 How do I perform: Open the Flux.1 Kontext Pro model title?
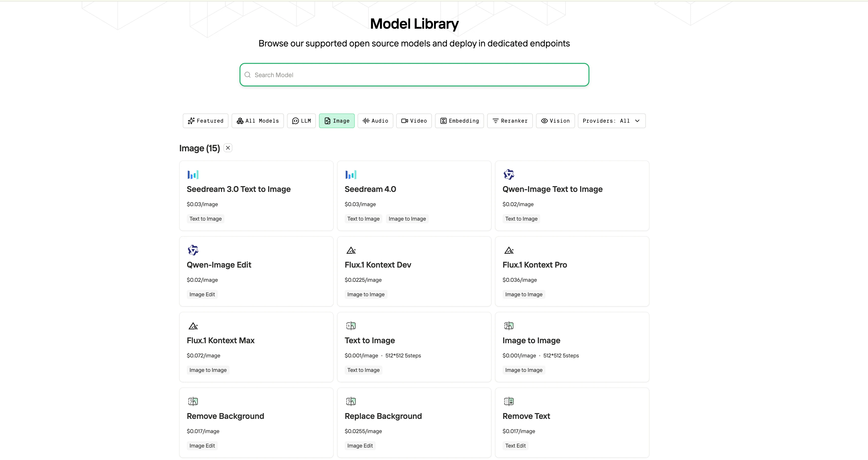535,265
